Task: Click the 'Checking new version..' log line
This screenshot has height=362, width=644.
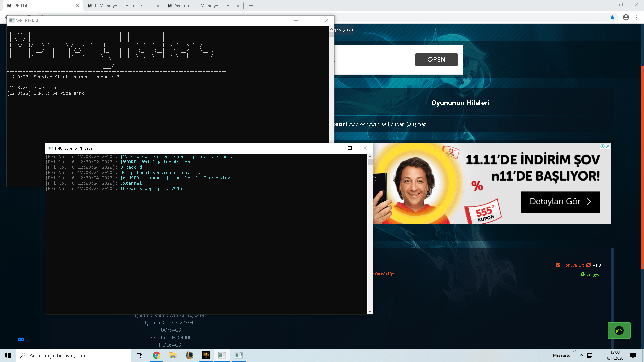Action: click(x=139, y=157)
